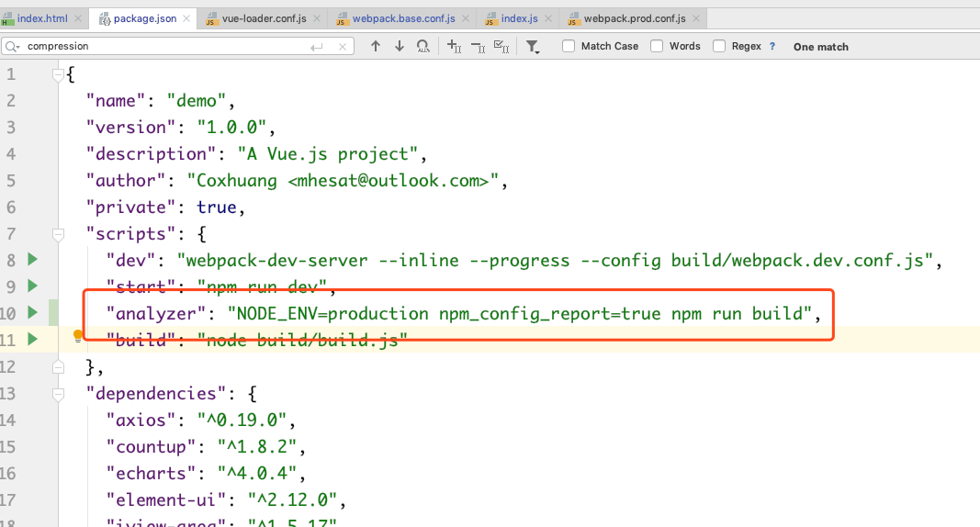Switch to the index.js tab
980x527 pixels.
(x=519, y=18)
